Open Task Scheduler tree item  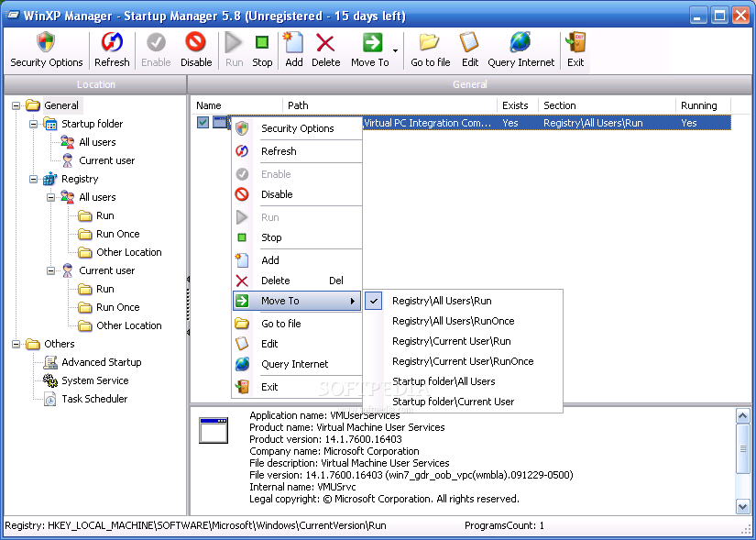tap(94, 399)
